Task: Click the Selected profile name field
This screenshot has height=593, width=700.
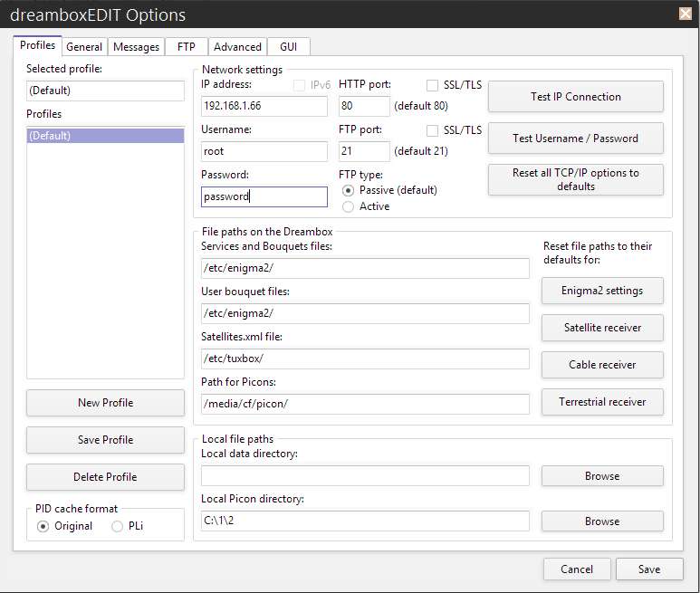Action: coord(105,91)
